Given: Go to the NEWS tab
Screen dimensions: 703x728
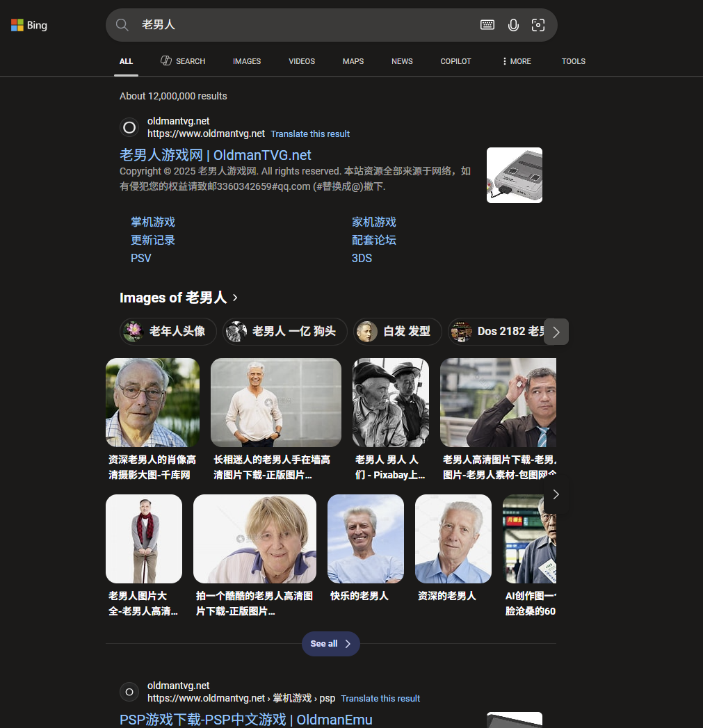Looking at the screenshot, I should click(x=402, y=61).
